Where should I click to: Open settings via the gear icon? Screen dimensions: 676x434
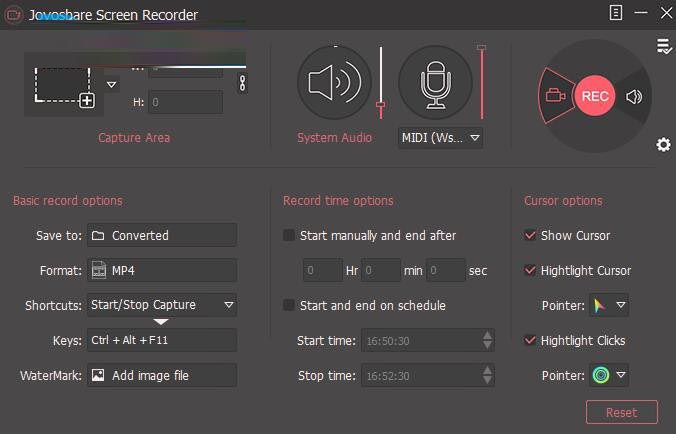click(663, 144)
